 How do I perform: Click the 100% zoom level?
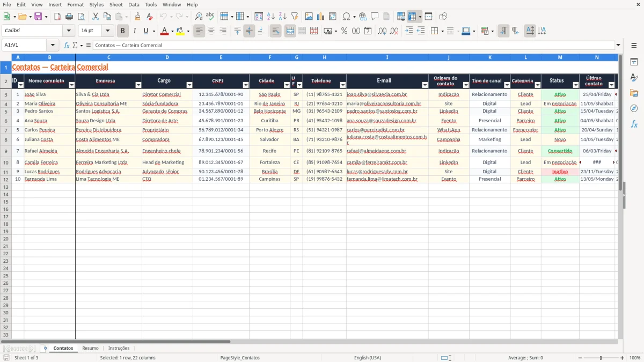pos(635,358)
